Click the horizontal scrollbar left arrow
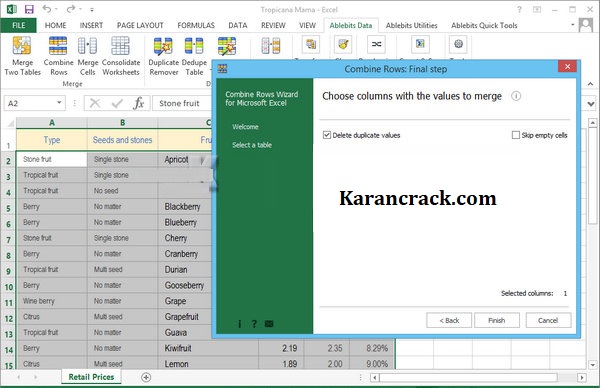Image resolution: width=600 pixels, height=388 pixels. point(375,378)
